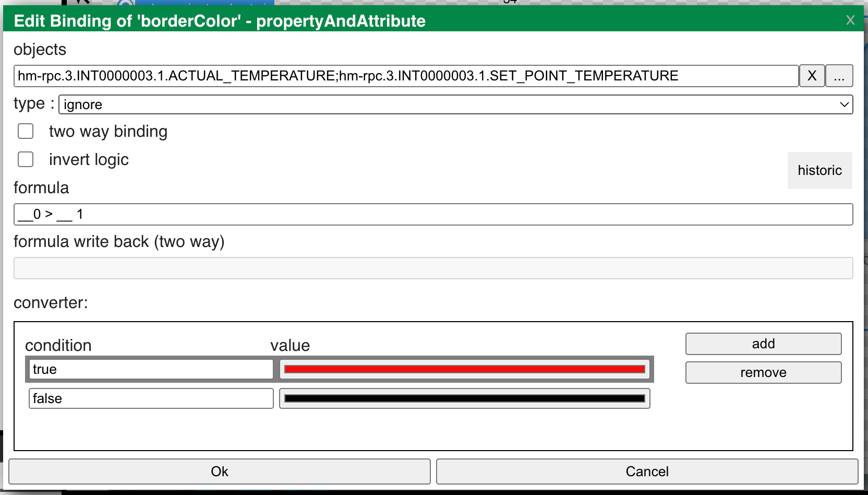Confirm the binding with Ok
Screen dimensions: 868x495
point(220,472)
